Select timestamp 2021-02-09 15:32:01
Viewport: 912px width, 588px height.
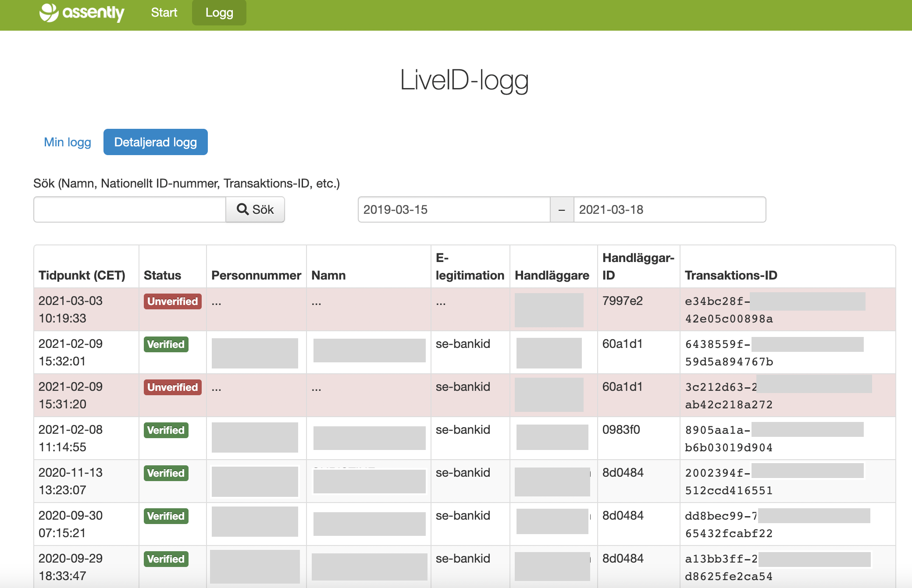[71, 352]
